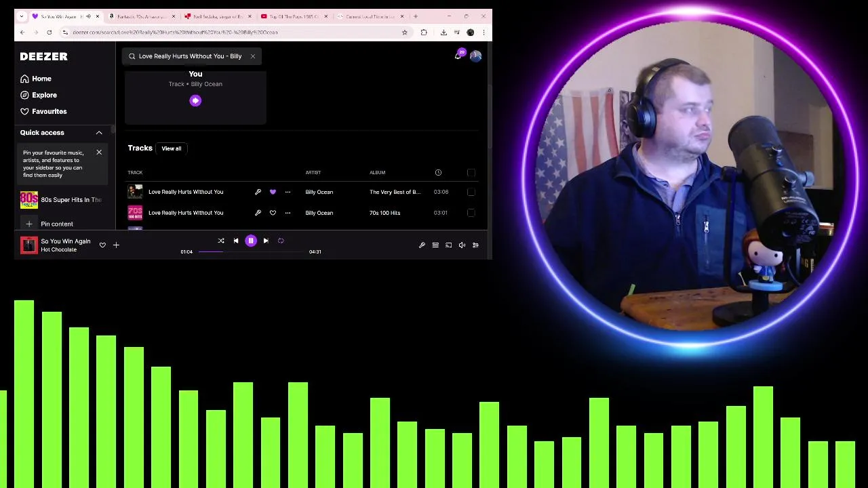868x488 pixels.
Task: Open a new browser tab
Action: (x=416, y=16)
